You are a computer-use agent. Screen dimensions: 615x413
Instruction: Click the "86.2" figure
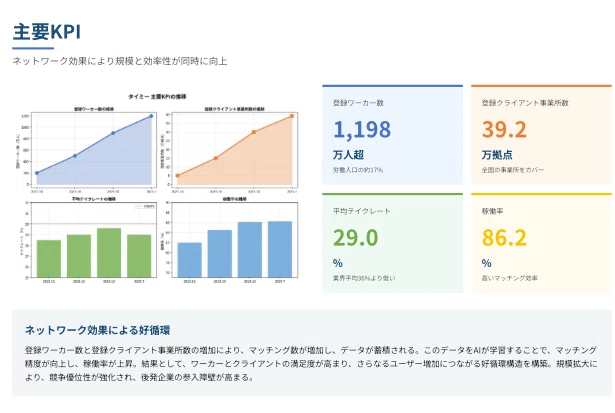(504, 237)
